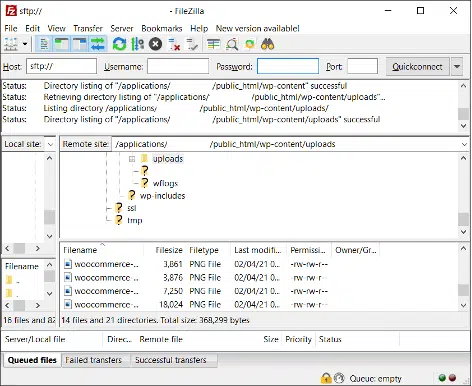Click remote file list scrollbar up arrow
The image size is (472, 386).
(463, 249)
